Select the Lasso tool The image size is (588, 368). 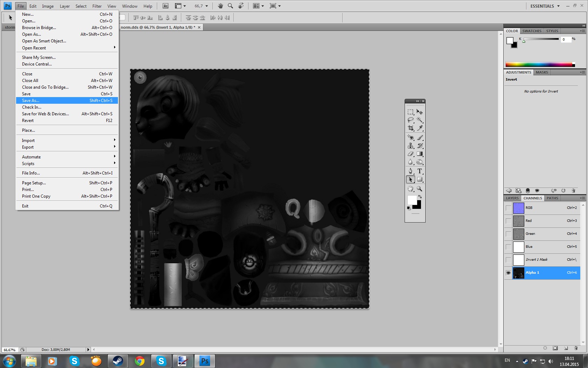coord(411,120)
